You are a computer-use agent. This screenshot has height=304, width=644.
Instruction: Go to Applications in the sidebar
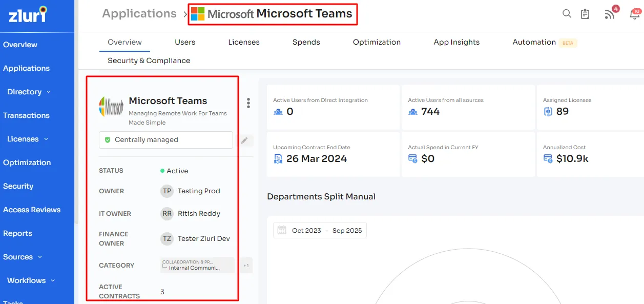[26, 68]
